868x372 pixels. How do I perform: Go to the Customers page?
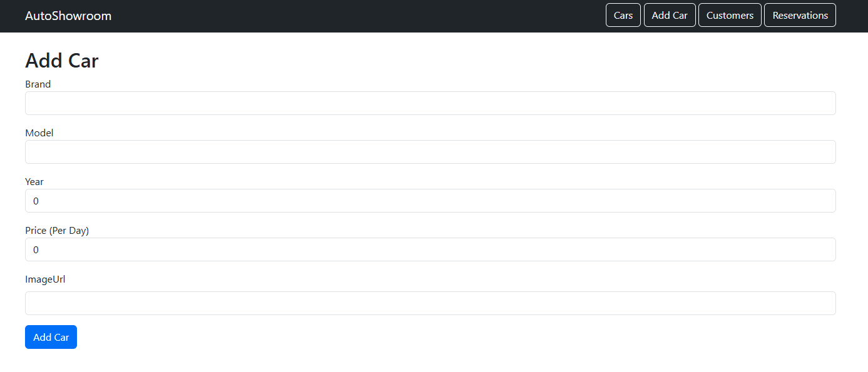730,16
